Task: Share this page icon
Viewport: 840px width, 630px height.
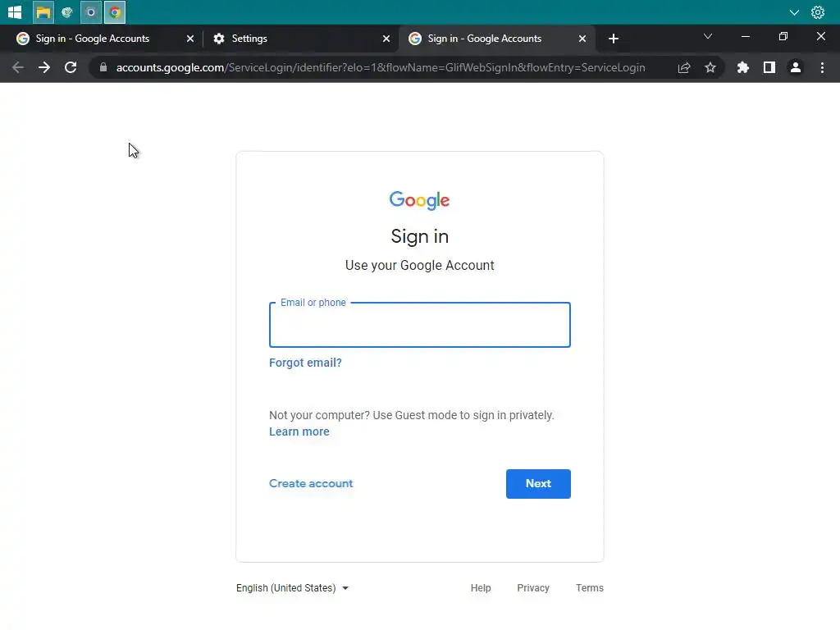Action: (684, 67)
